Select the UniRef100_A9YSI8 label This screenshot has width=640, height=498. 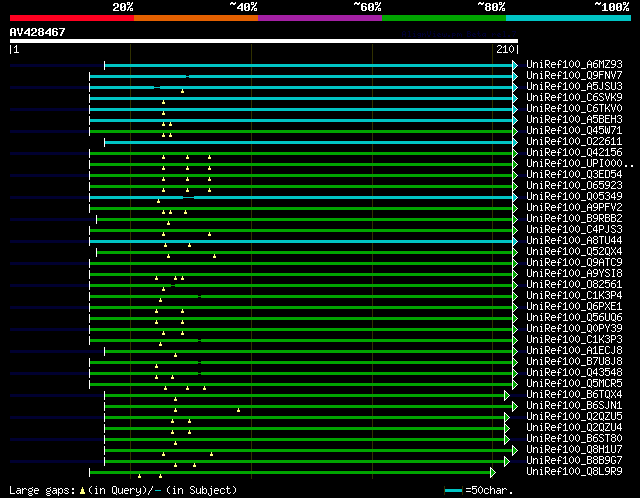[x=574, y=274]
